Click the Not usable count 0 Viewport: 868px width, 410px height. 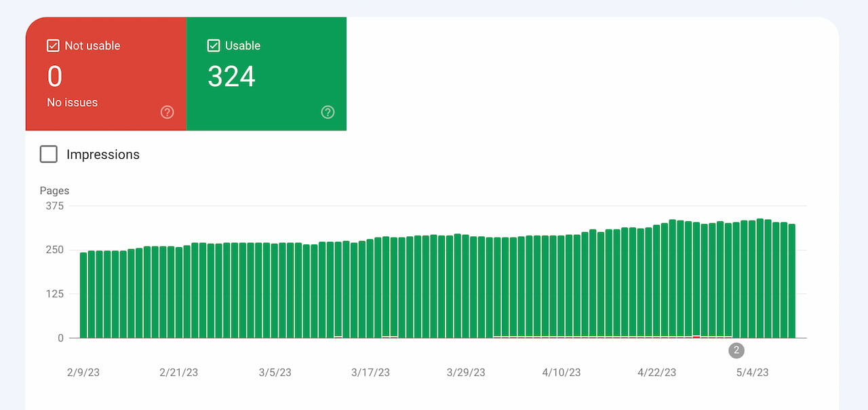coord(54,77)
